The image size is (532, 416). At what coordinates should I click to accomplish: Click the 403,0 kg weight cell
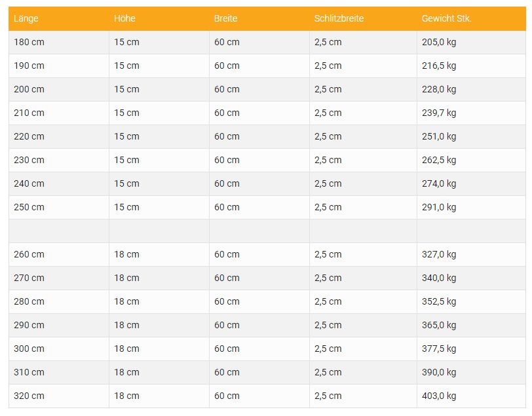(x=471, y=396)
